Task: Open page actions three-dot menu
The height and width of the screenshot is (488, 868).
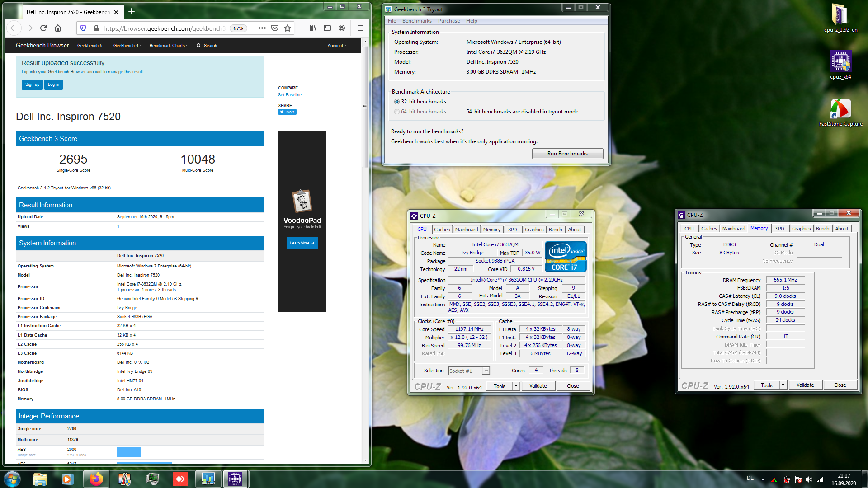Action: [x=262, y=28]
